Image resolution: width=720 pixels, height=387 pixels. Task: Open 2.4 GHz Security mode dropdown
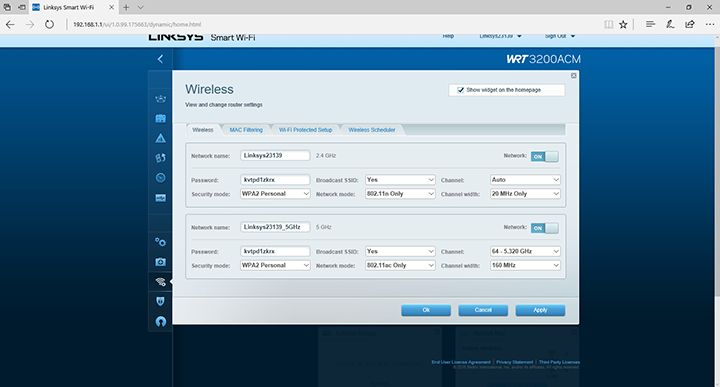click(x=275, y=194)
